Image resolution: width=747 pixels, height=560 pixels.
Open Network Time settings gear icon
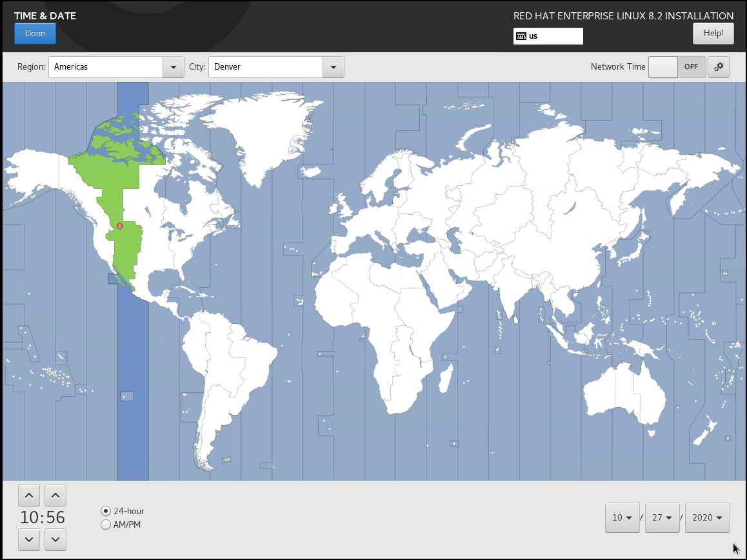point(719,67)
